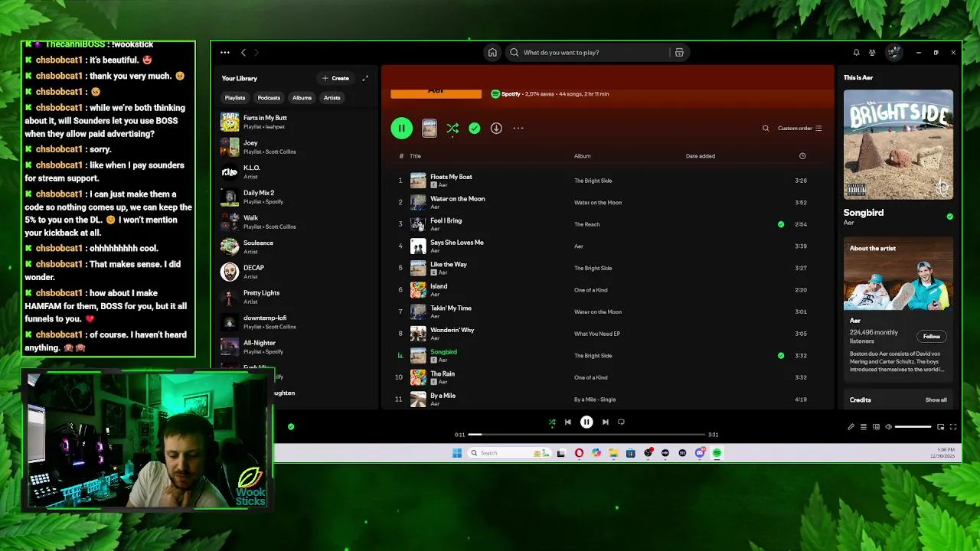
Task: Sort by Title column header
Action: click(x=415, y=156)
